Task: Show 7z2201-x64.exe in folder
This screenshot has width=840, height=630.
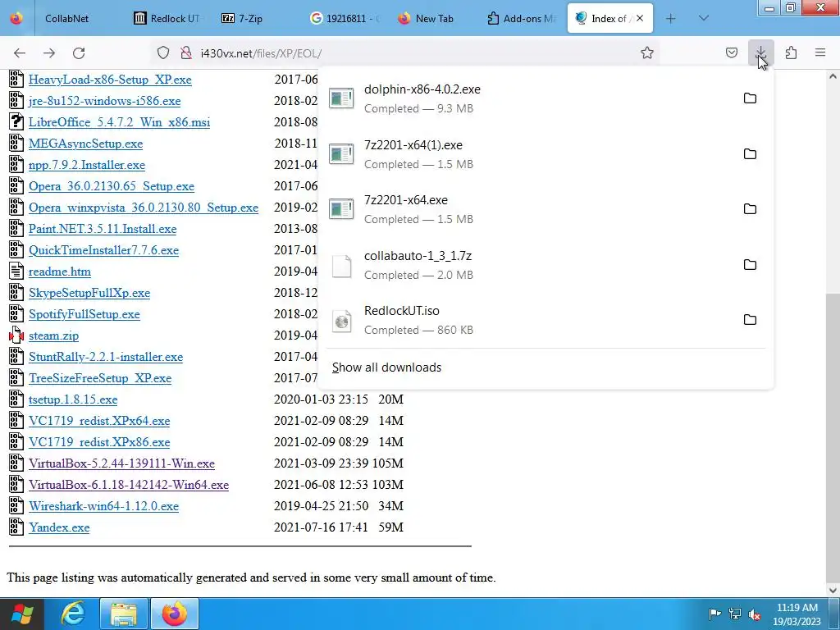Action: click(750, 209)
